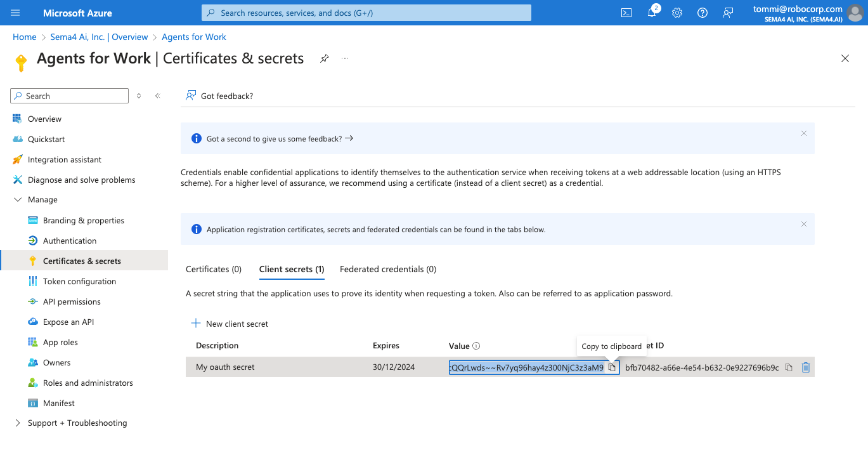This screenshot has height=467, width=868.
Task: Focus the global search resources box
Action: click(366, 13)
